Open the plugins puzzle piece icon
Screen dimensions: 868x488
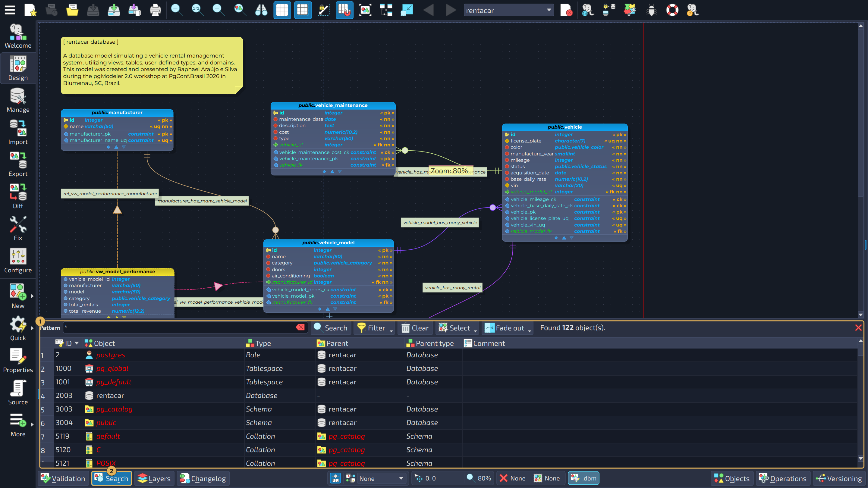coord(630,10)
